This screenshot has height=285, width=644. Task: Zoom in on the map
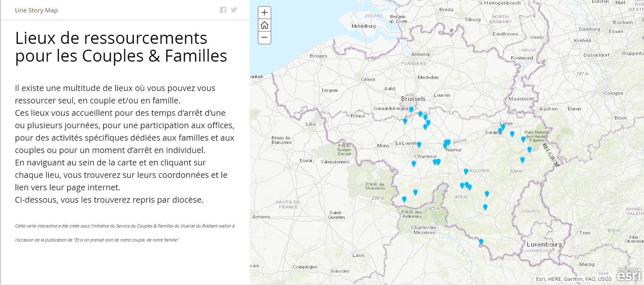point(265,12)
